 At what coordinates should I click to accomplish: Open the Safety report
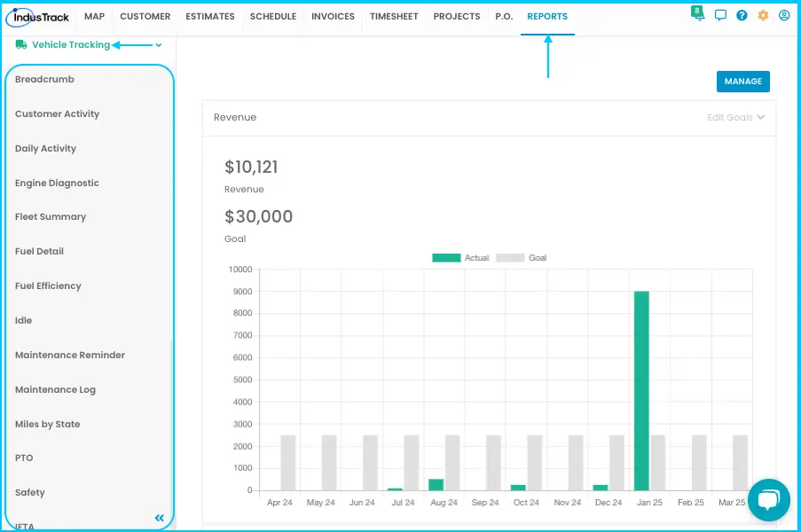tap(29, 492)
